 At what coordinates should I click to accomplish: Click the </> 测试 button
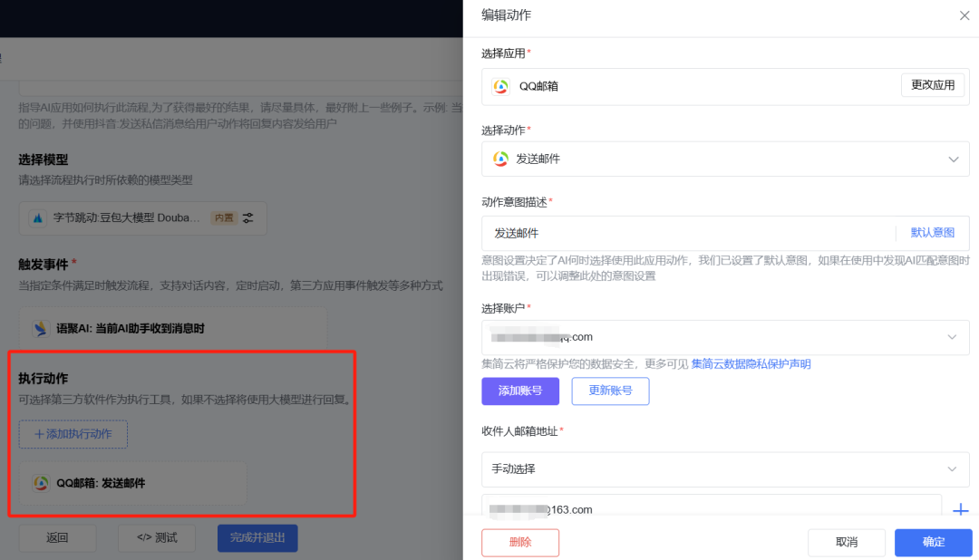157,537
